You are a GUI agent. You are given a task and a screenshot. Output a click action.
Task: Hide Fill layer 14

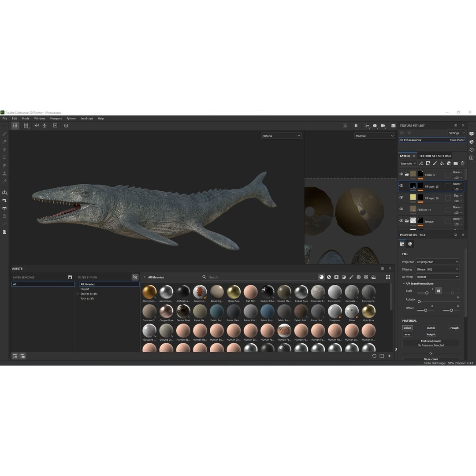(x=402, y=209)
